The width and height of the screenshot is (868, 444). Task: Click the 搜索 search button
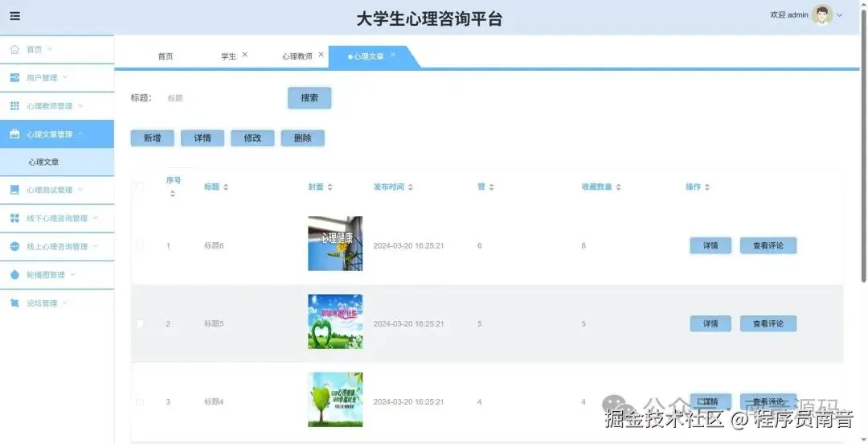point(309,98)
